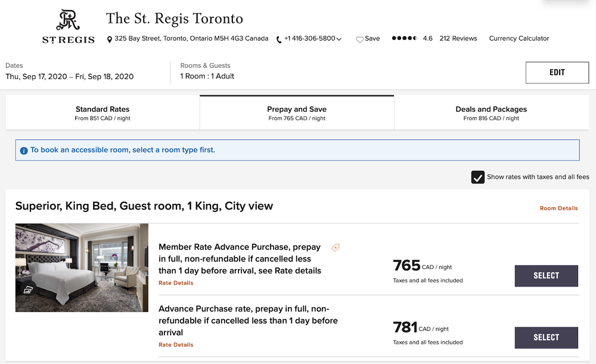Click the St. Regis logo
The width and height of the screenshot is (596, 364).
[68, 27]
